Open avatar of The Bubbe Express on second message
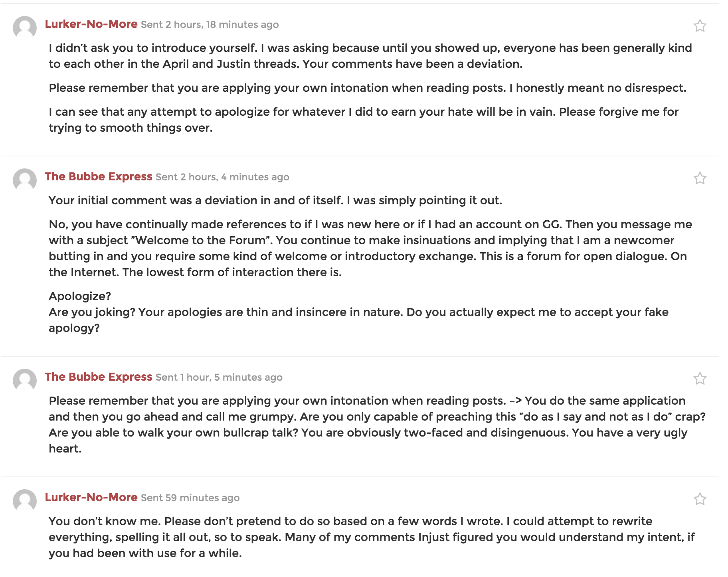 click(25, 180)
